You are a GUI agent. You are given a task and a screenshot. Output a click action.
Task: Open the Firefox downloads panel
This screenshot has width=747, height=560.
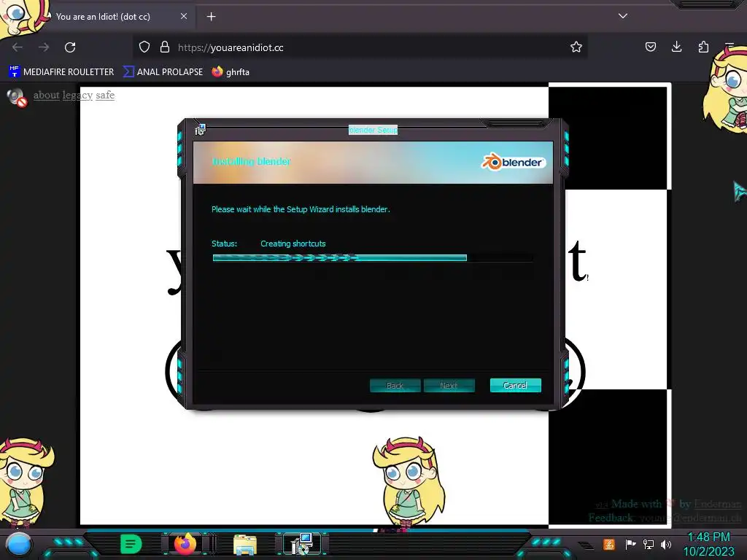click(x=676, y=47)
